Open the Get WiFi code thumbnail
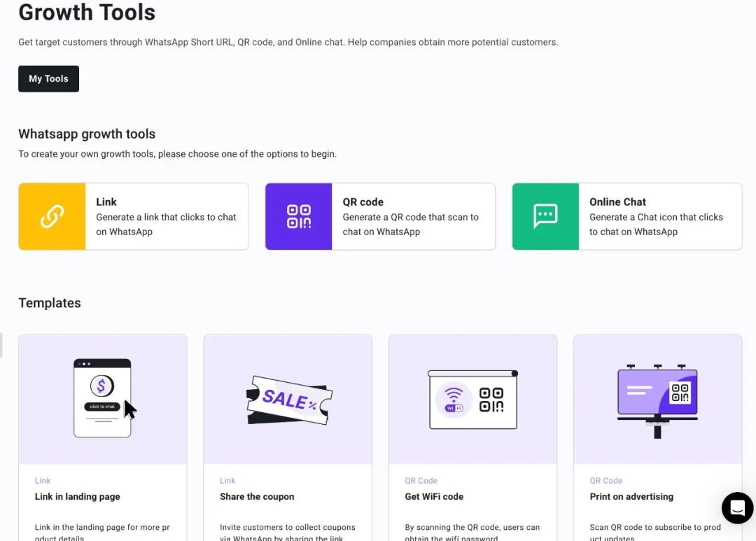Viewport: 756px width, 541px height. point(472,399)
